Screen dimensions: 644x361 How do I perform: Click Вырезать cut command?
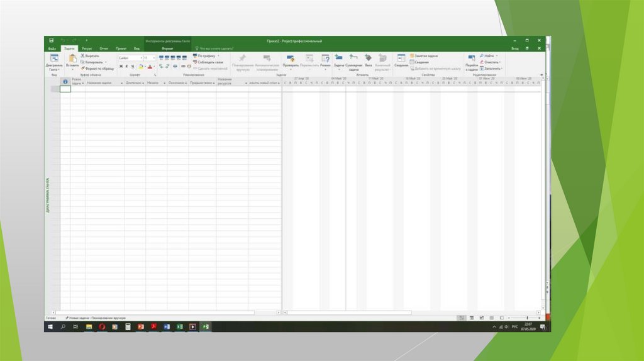90,56
